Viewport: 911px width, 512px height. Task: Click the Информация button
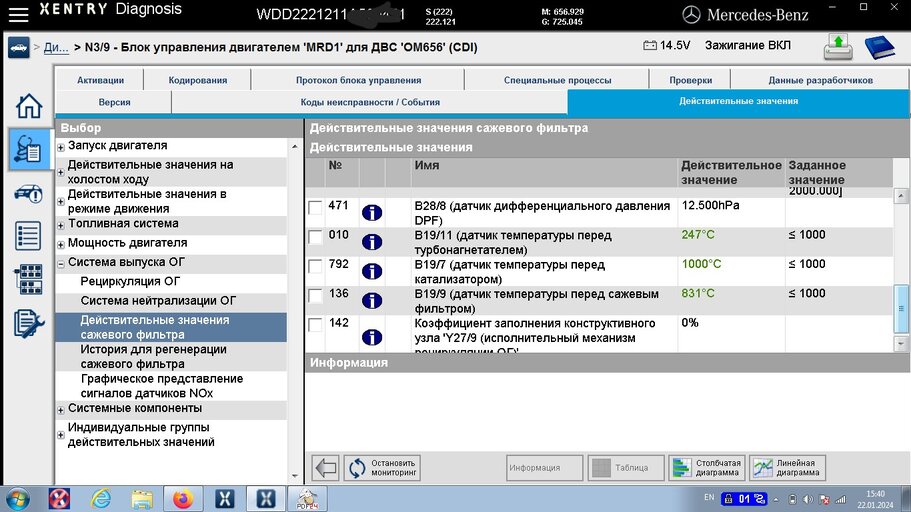pos(544,467)
